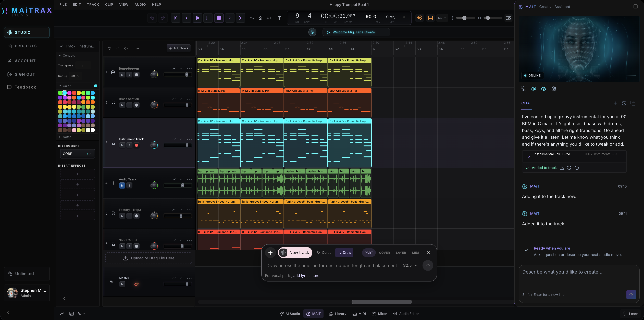Solo track 2 Brass Section
The height and width of the screenshot is (320, 644).
pos(129,105)
